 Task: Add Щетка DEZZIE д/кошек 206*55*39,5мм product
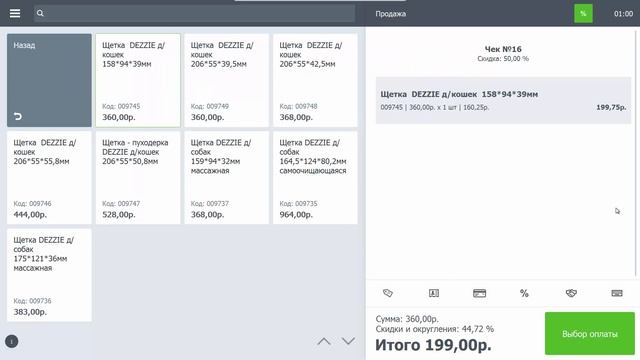[227, 80]
